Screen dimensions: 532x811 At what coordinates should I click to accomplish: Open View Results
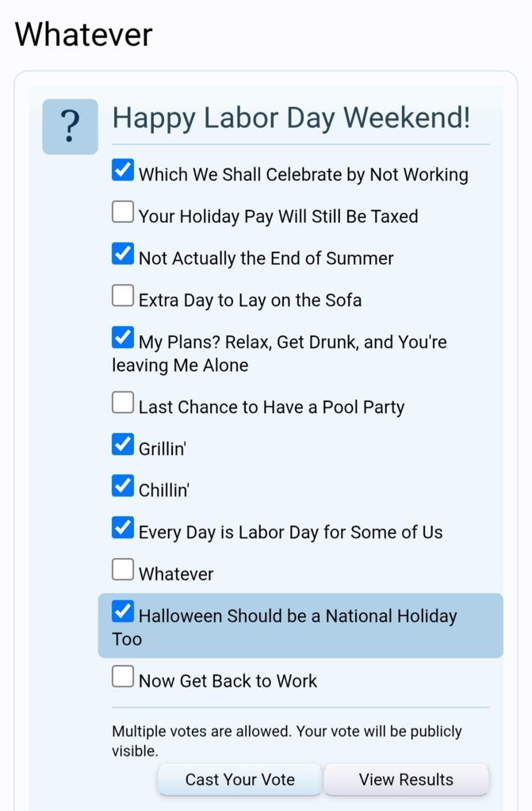pyautogui.click(x=406, y=779)
